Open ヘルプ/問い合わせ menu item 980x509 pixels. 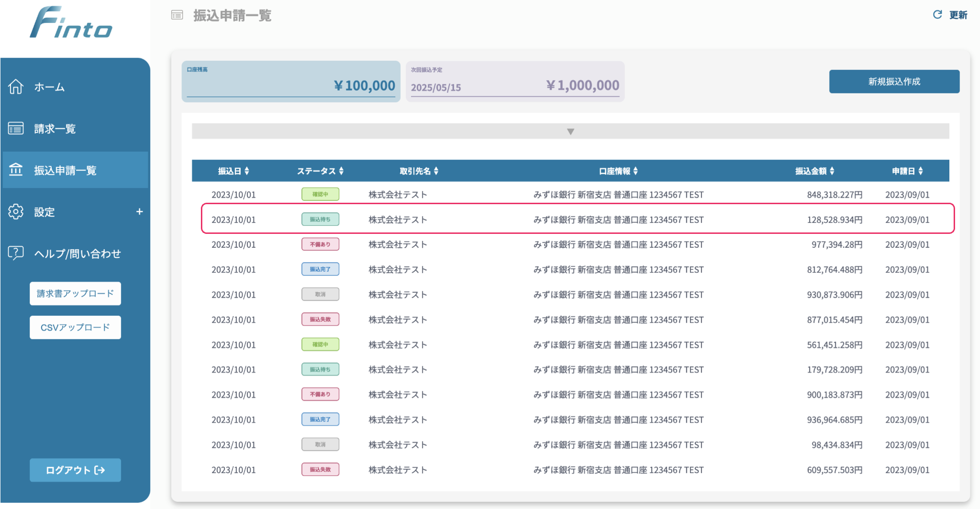[x=77, y=254]
